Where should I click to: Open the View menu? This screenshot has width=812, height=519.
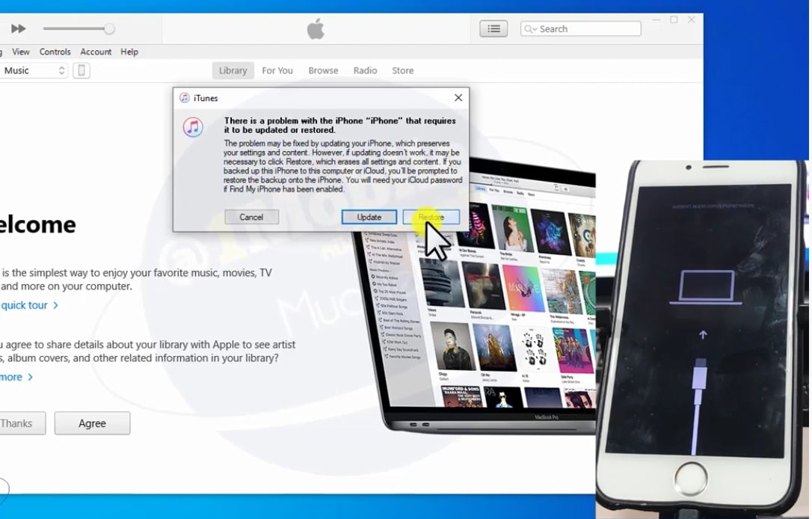click(21, 52)
